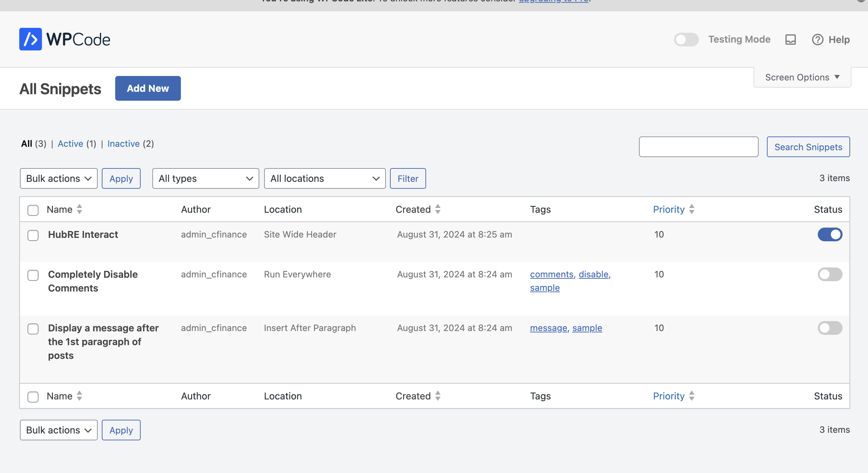Open HubRE Interact snippet title
Image resolution: width=868 pixels, height=473 pixels.
pos(83,234)
